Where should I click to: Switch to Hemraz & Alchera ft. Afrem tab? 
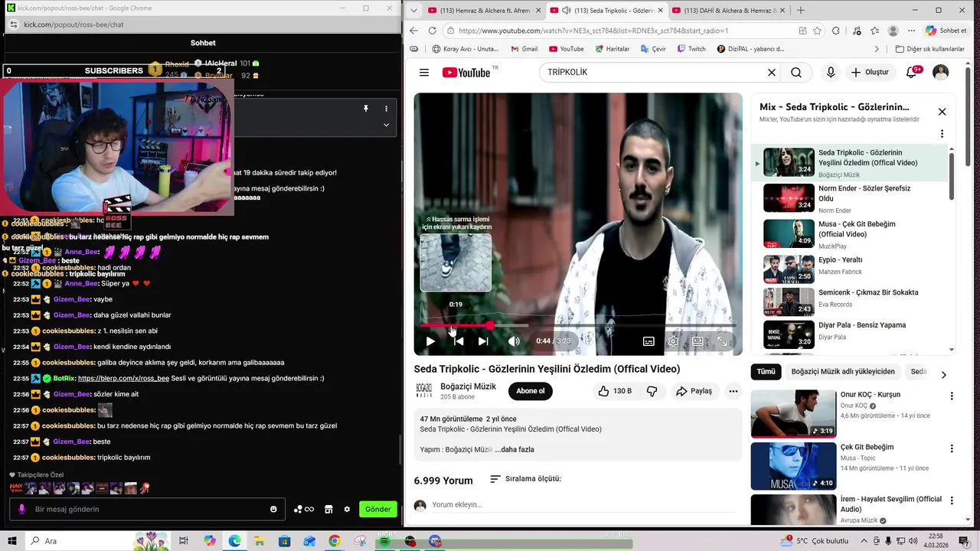(485, 11)
